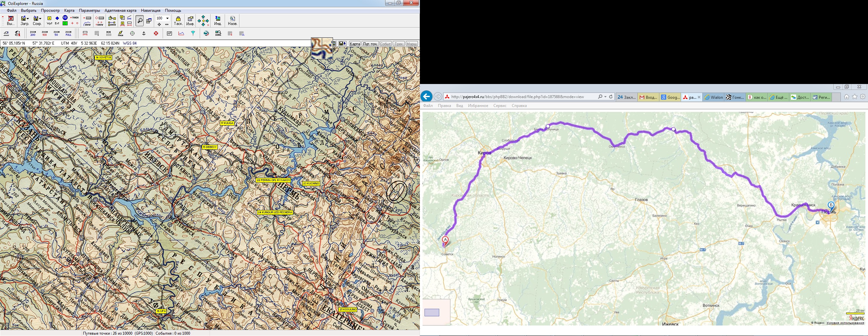Image resolution: width=868 pixels, height=336 pixels.
Task: Expand the zoom percentage dropdown showing 100
Action: pyautogui.click(x=168, y=18)
